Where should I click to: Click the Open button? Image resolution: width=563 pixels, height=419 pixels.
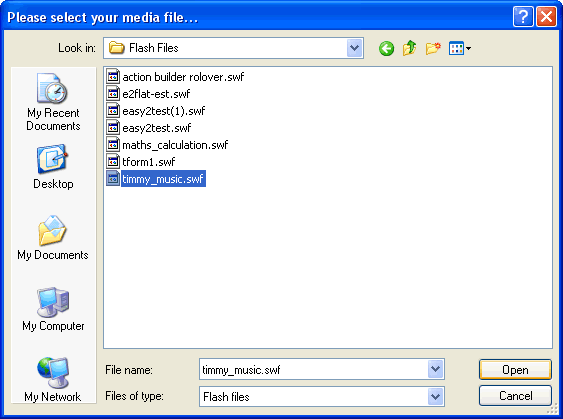click(515, 369)
